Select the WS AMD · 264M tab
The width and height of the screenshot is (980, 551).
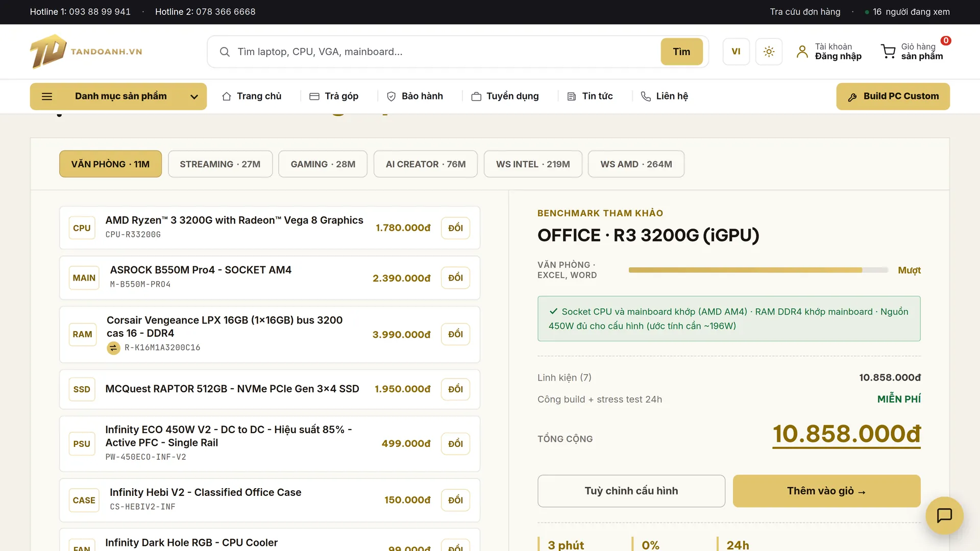636,164
